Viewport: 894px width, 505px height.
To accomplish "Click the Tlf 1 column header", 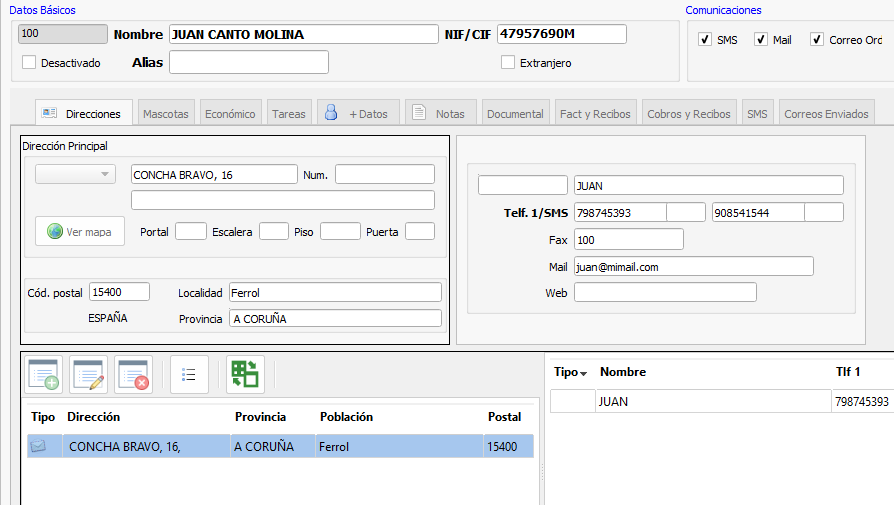I will pyautogui.click(x=848, y=372).
